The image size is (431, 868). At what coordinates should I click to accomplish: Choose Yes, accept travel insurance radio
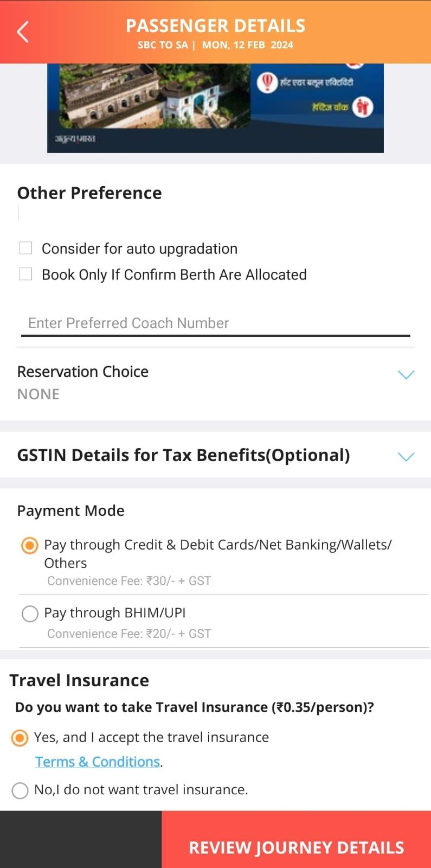point(20,738)
